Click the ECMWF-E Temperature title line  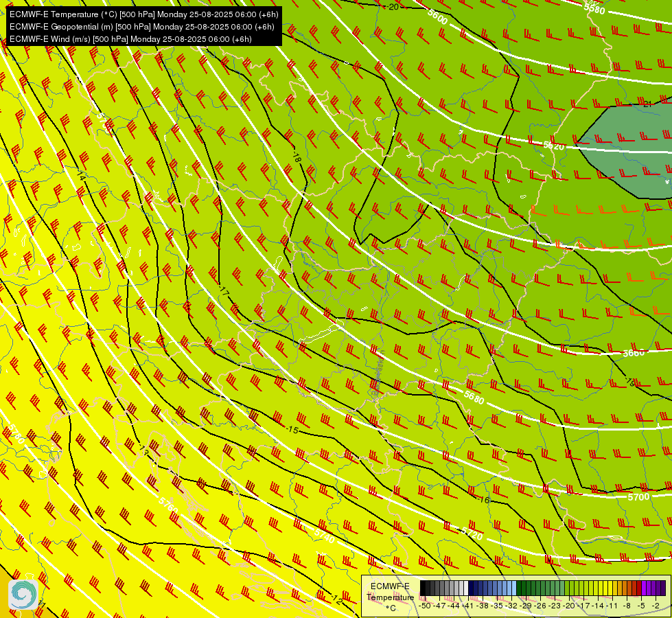click(x=144, y=14)
